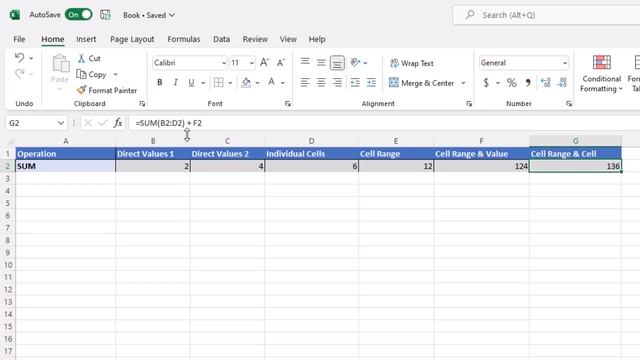The width and height of the screenshot is (640, 360).
Task: Copy the selected cell
Action: tap(91, 74)
